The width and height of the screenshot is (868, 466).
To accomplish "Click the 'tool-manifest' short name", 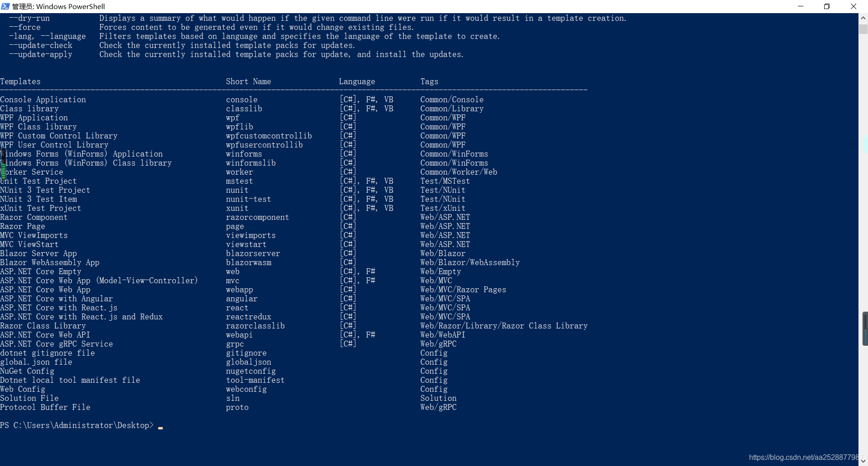I will tap(255, 380).
